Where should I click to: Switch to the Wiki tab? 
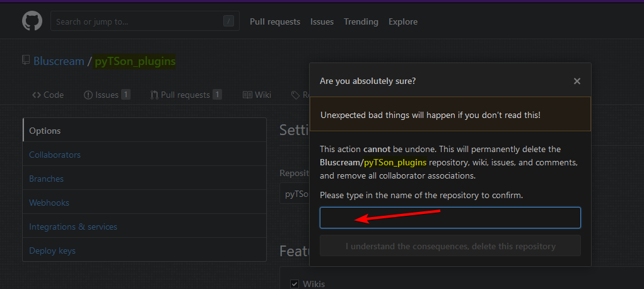click(x=257, y=95)
